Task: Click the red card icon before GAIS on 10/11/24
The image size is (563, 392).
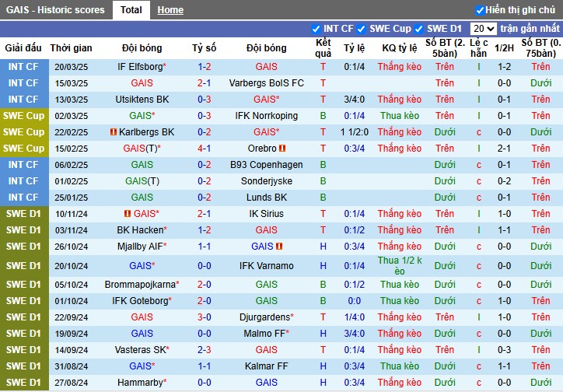Action: (127, 214)
